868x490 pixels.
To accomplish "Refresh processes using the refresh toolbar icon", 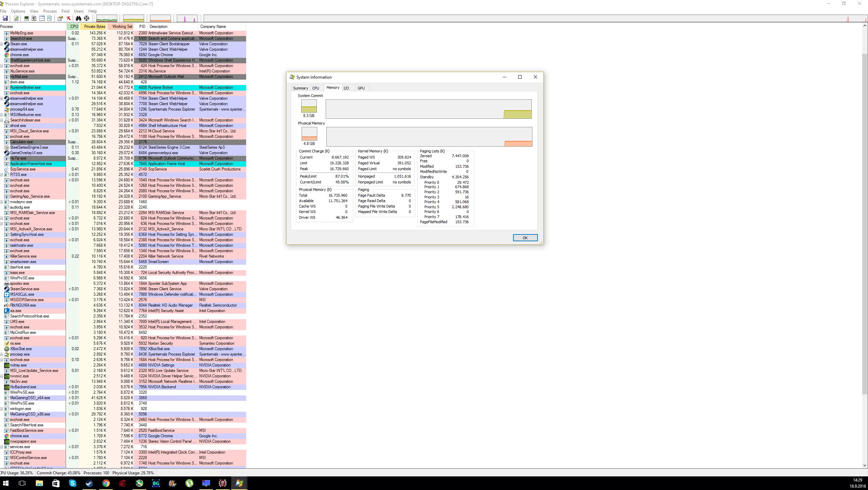I will (x=16, y=18).
